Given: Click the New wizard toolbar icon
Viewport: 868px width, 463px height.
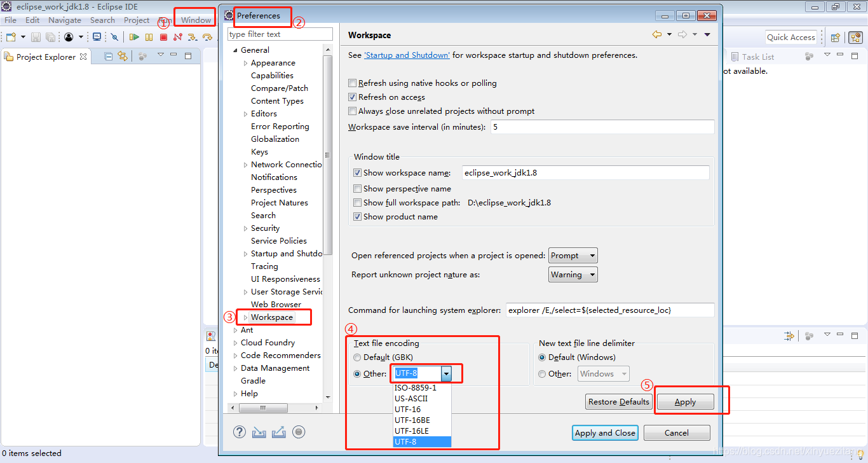Looking at the screenshot, I should (x=11, y=38).
